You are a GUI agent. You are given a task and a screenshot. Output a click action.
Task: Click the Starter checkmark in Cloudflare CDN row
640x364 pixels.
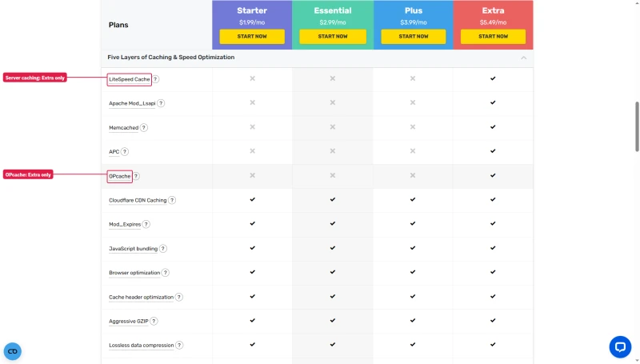tap(252, 199)
